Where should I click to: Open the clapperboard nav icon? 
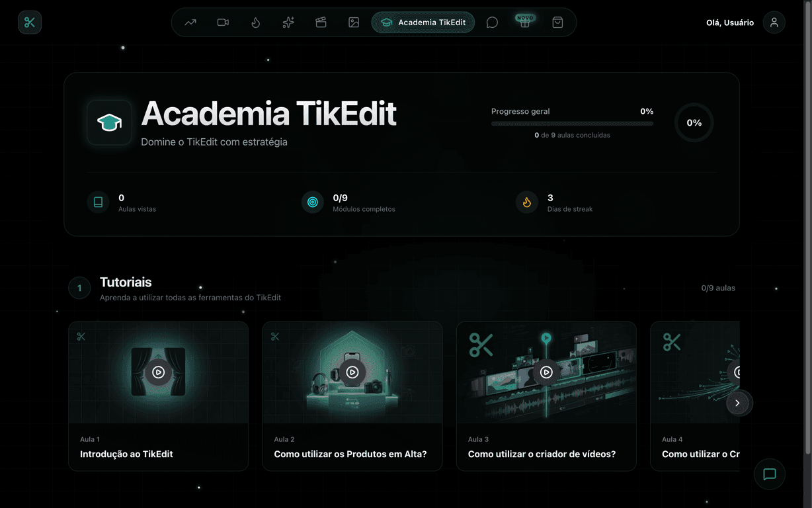[321, 22]
